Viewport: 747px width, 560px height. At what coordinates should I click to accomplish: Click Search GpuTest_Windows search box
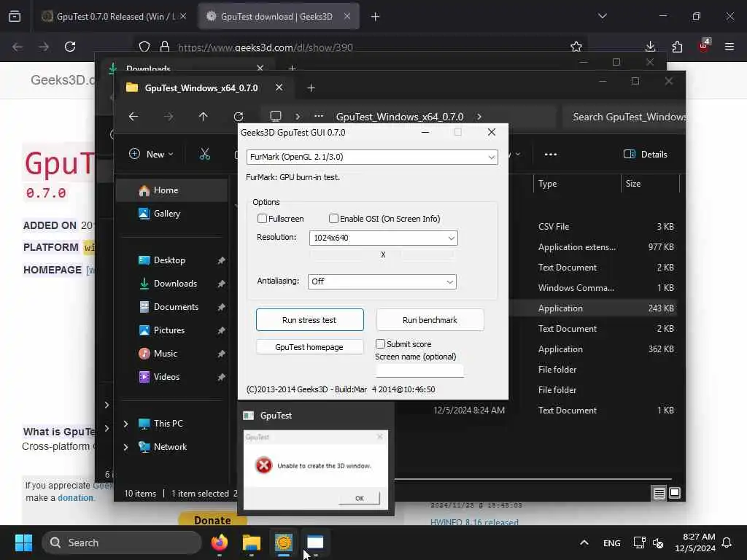click(x=623, y=117)
